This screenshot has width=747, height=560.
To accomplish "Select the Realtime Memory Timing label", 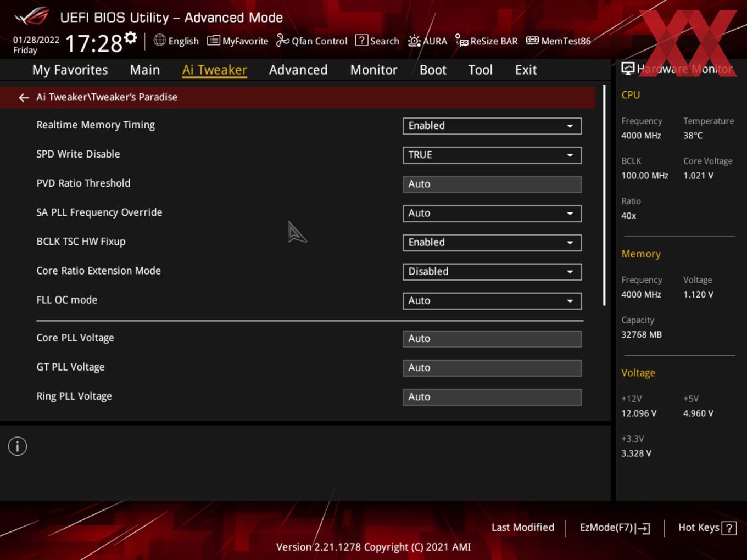I will (x=96, y=125).
